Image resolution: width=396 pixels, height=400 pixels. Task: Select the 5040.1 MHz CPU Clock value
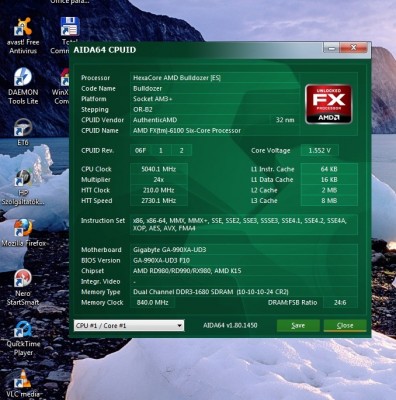[x=159, y=169]
